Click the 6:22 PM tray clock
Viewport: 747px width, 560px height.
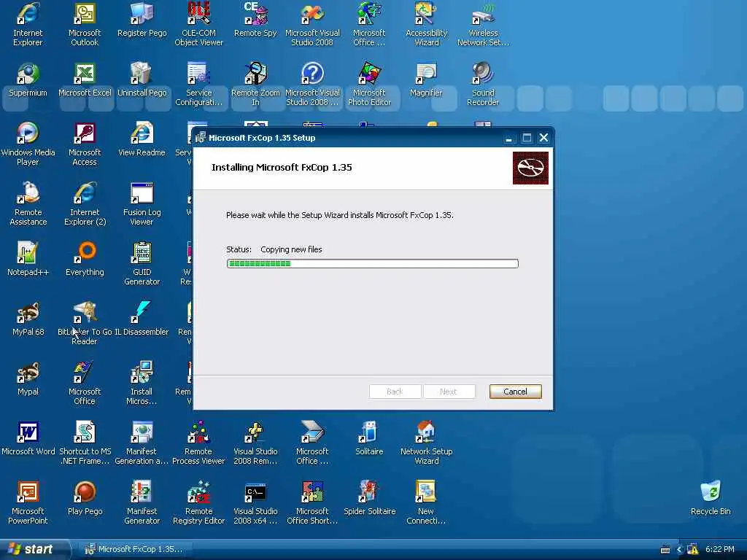[x=720, y=549]
